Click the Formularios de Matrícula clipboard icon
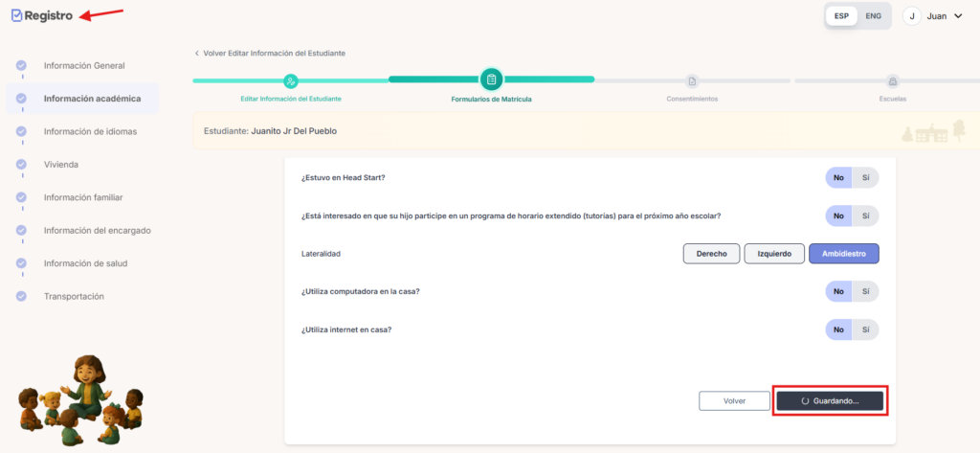 click(x=491, y=79)
